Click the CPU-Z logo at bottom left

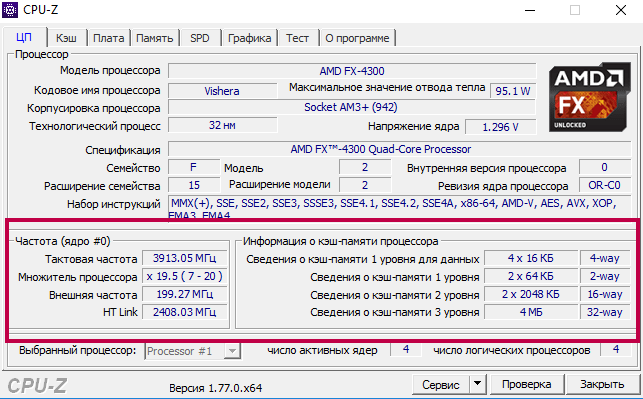pos(37,385)
